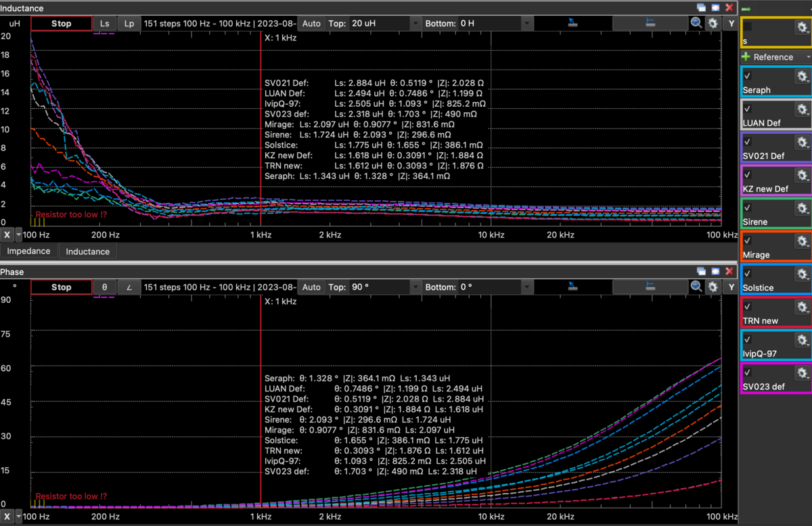Uncheck the TRN new trace checkbox
812x526 pixels.
click(x=748, y=307)
